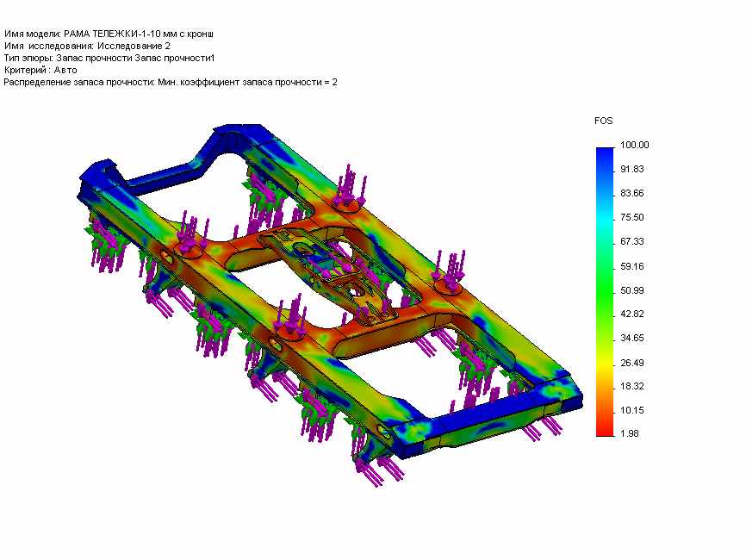This screenshot has height=560, width=746.
Task: Click legend value 18.32
Action: tap(632, 386)
